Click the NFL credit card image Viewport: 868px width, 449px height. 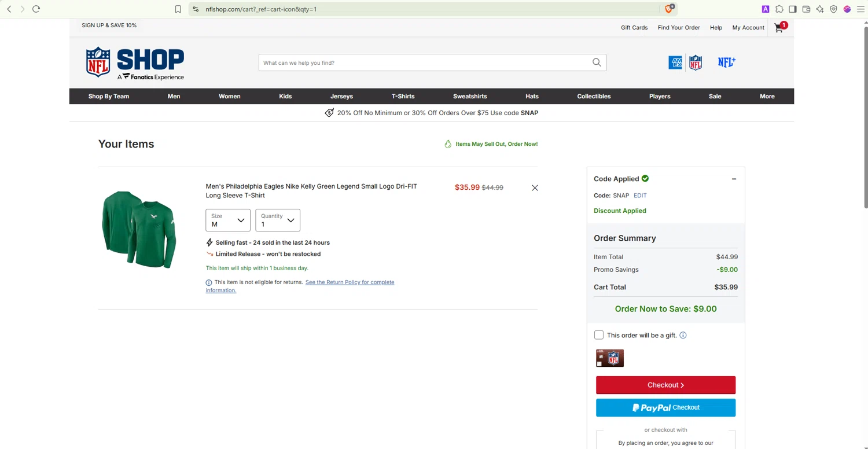(x=610, y=358)
